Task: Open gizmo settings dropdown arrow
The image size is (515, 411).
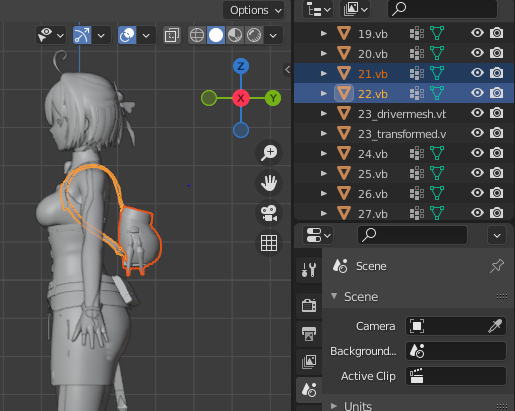Action: point(101,35)
